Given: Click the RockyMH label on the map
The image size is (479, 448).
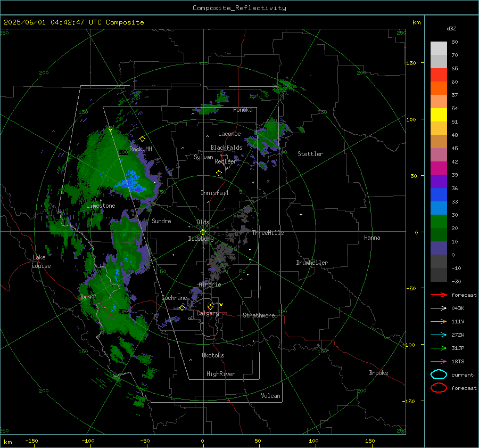Looking at the screenshot, I should click(141, 149).
